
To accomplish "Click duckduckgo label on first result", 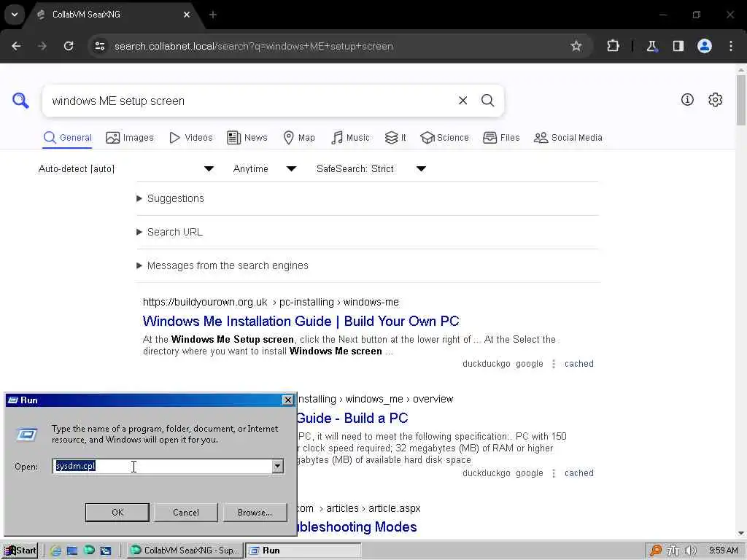I will point(486,363).
